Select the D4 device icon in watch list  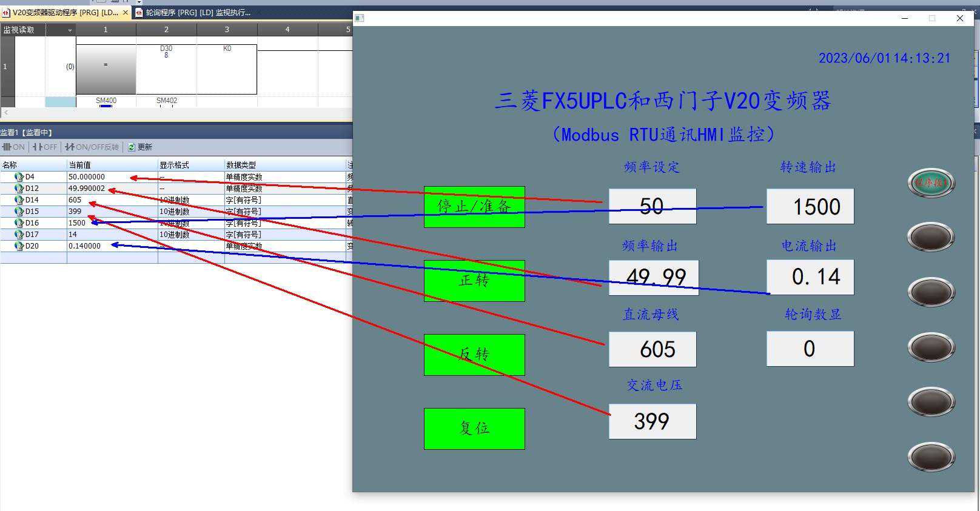point(19,177)
